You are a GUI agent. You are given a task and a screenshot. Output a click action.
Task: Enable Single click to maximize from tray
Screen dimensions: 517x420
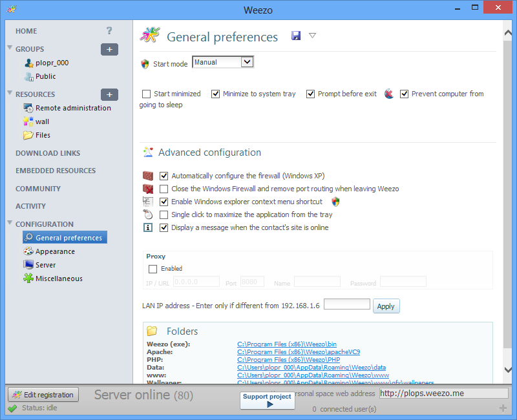click(164, 215)
